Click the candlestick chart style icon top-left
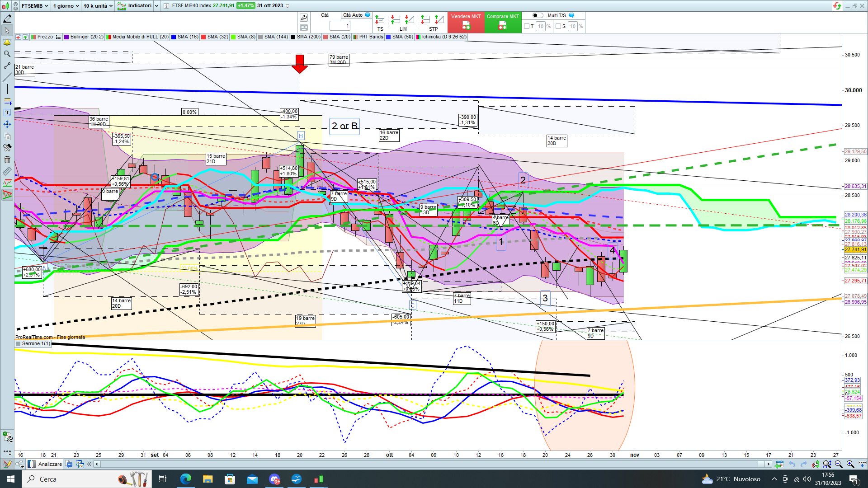Screen dimensions: 868x488 5,6
